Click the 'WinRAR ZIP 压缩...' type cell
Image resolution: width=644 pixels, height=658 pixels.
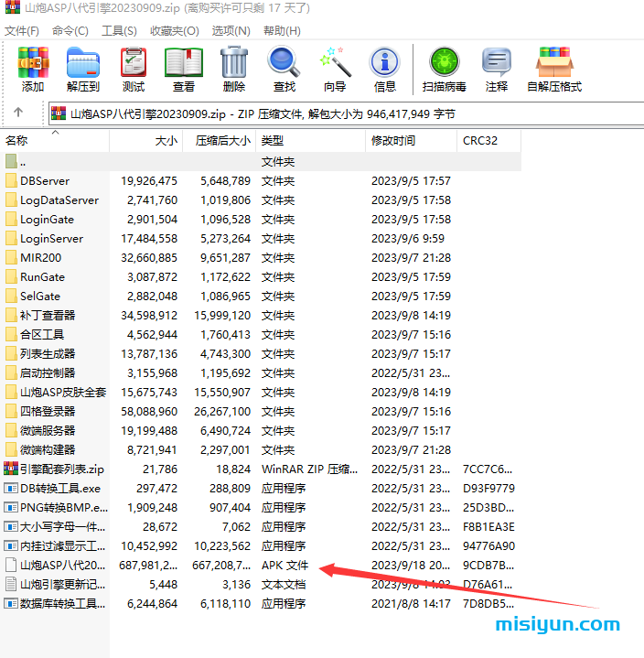(x=309, y=469)
